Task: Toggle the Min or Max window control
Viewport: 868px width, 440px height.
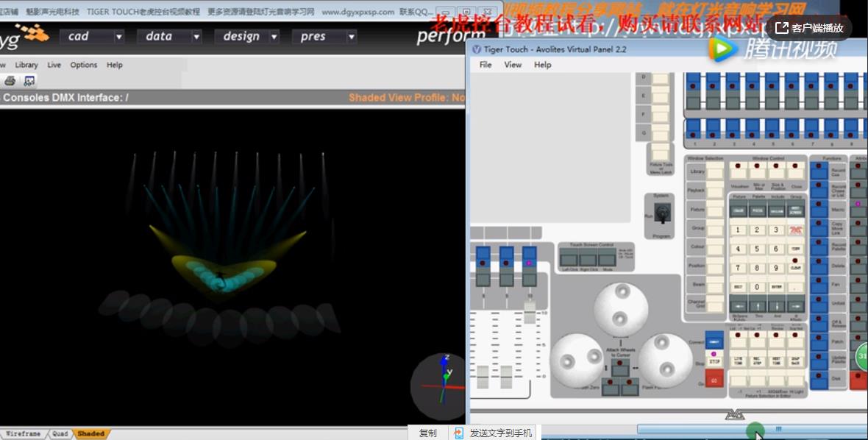Action: pyautogui.click(x=757, y=170)
